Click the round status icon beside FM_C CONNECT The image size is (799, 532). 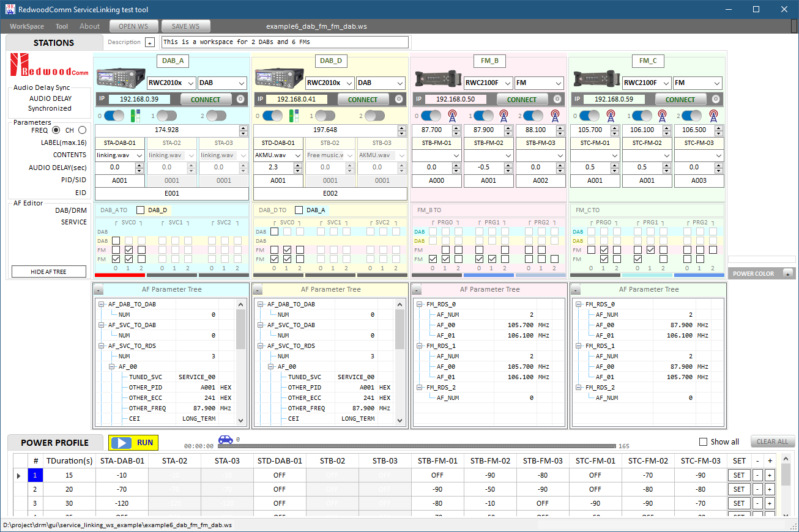click(716, 99)
